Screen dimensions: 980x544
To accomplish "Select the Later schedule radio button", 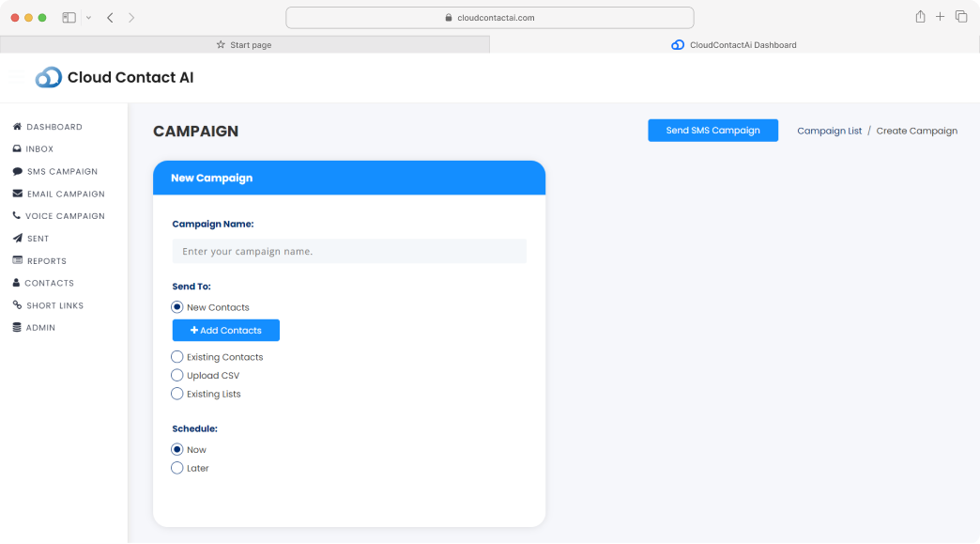I will point(177,468).
